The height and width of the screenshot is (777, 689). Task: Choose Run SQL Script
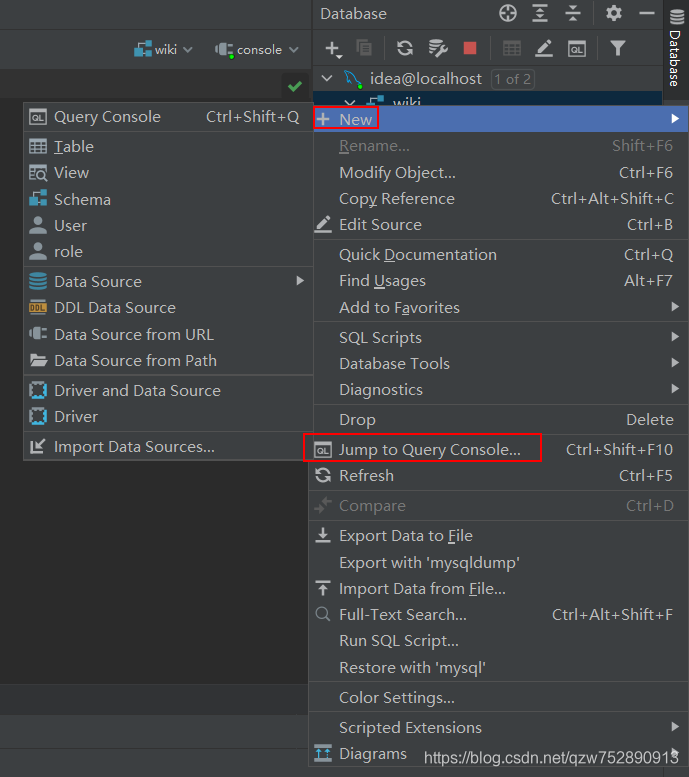(x=498, y=641)
